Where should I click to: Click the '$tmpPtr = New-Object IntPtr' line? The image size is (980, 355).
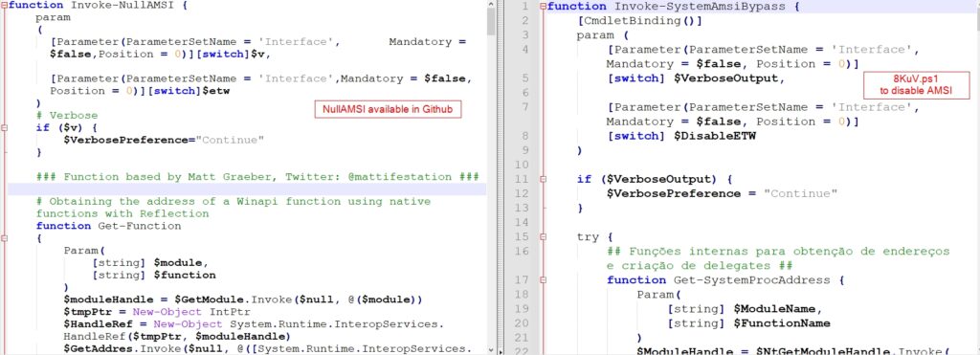(x=157, y=312)
